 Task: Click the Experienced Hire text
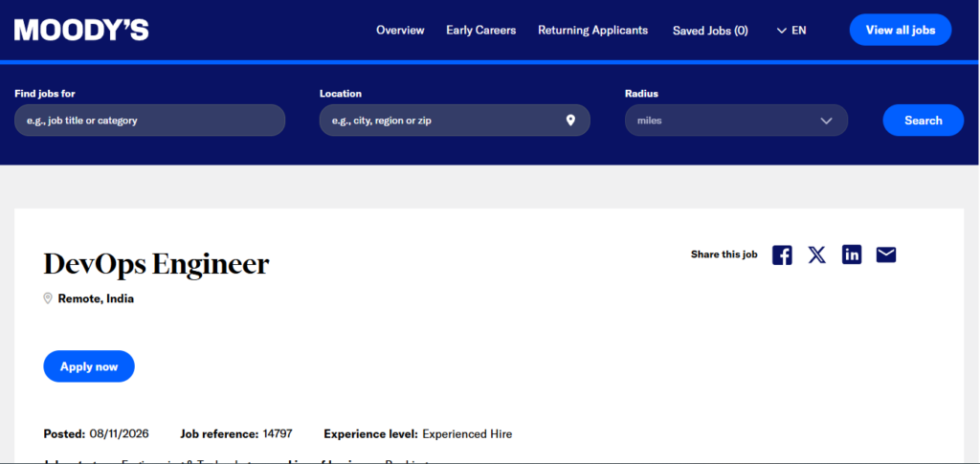tap(467, 433)
